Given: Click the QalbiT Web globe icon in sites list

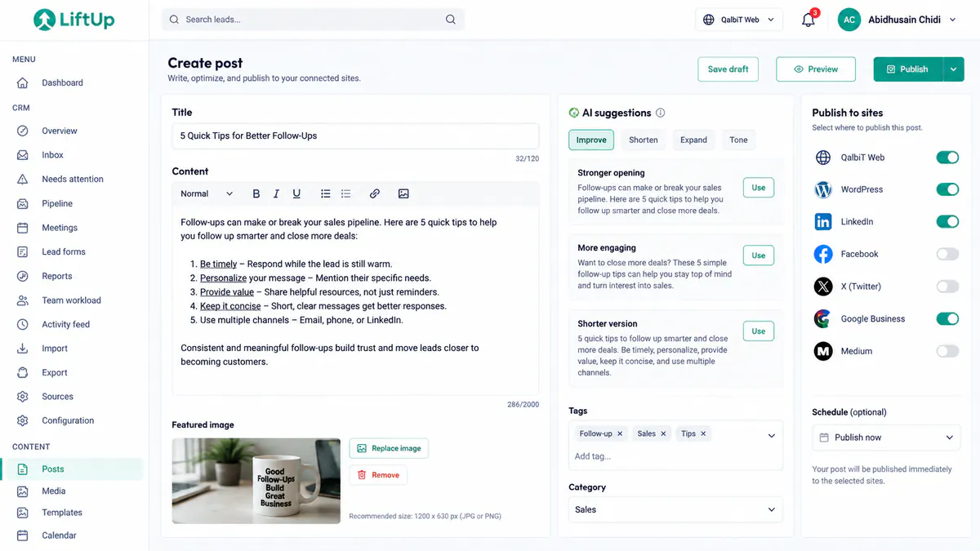Looking at the screenshot, I should 823,158.
